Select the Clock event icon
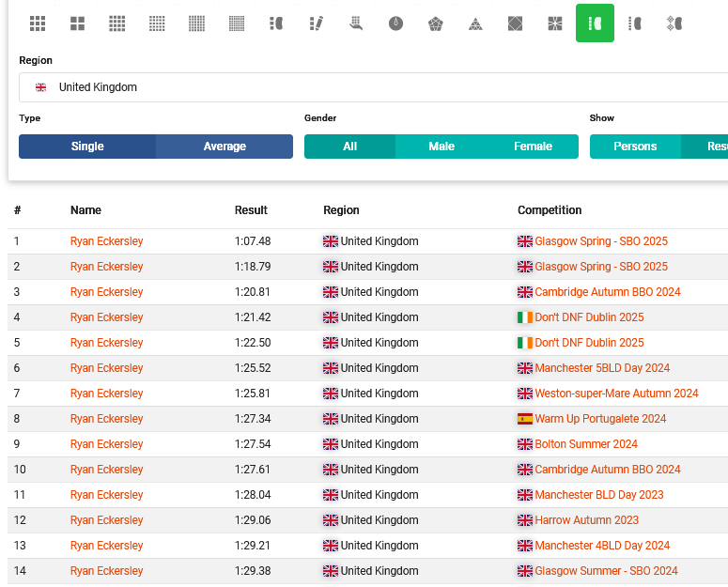Viewport: 728px width, 587px height. [x=396, y=23]
